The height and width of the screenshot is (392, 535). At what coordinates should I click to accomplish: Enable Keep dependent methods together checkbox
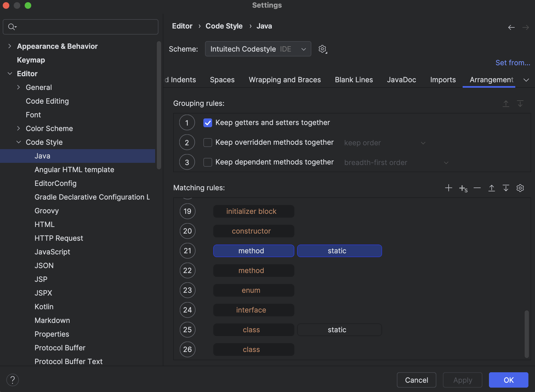coord(208,162)
